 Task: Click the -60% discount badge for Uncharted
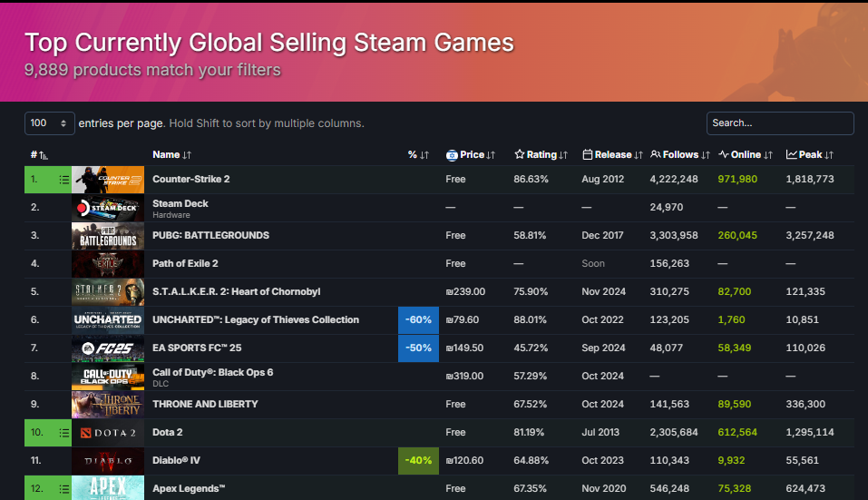pyautogui.click(x=418, y=320)
